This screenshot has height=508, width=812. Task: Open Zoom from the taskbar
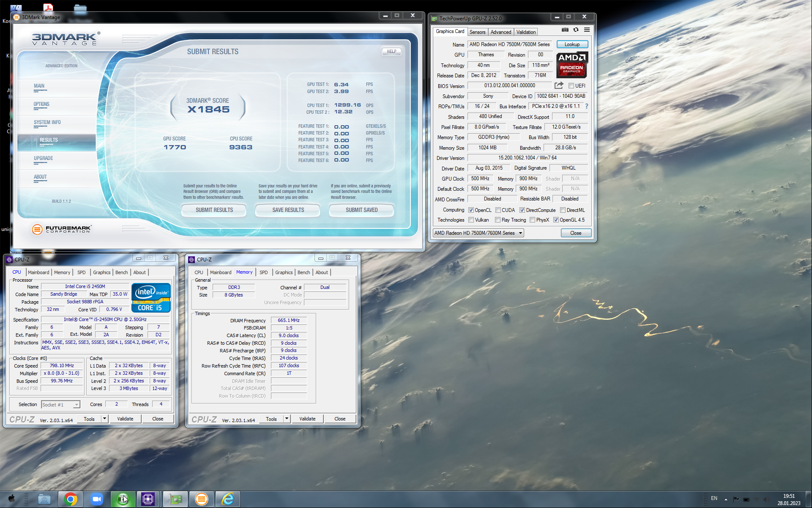coord(97,500)
